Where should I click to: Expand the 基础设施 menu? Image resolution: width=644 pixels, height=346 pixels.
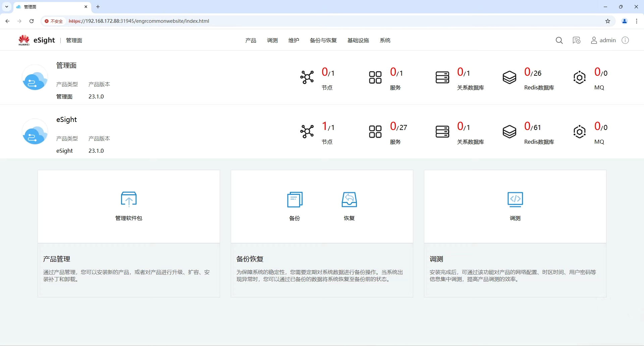(358, 41)
